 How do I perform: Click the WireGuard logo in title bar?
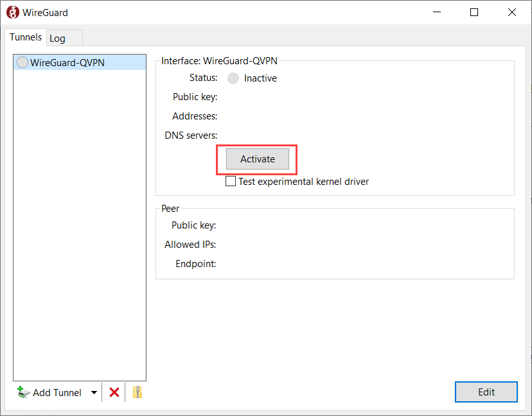tap(13, 13)
